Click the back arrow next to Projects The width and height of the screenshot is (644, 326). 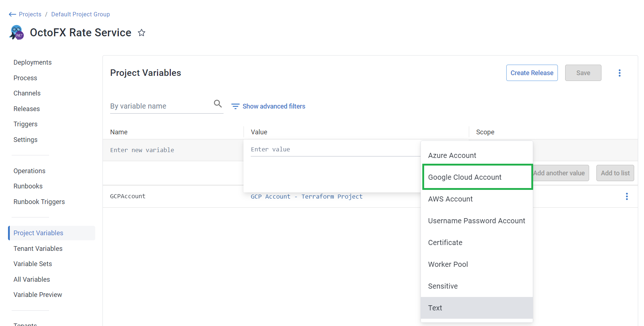coord(12,14)
